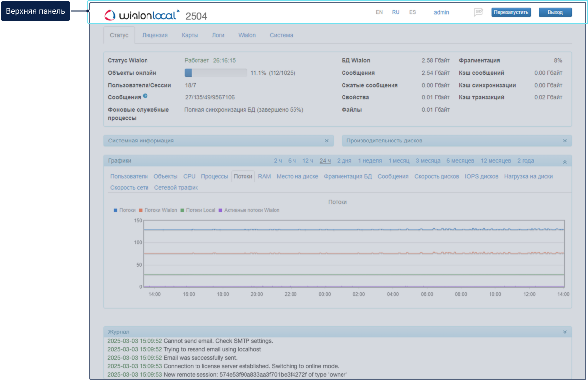
Task: Open the chat message icon in header
Action: tap(478, 12)
